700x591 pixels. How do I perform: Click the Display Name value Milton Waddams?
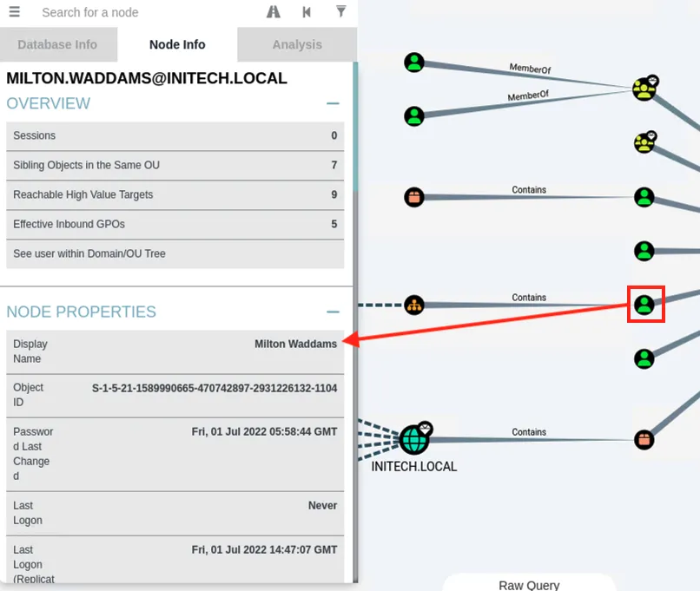click(295, 344)
